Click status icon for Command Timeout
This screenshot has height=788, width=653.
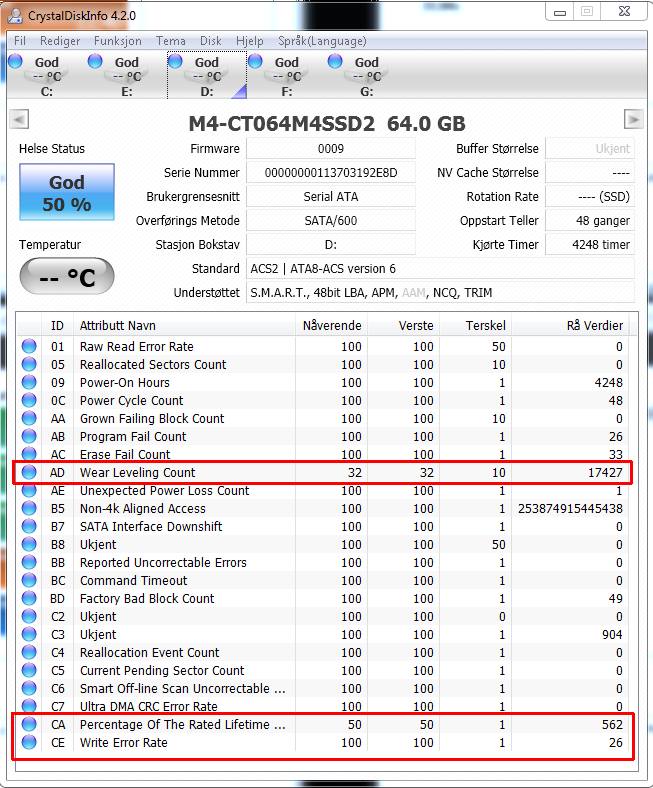click(x=29, y=580)
